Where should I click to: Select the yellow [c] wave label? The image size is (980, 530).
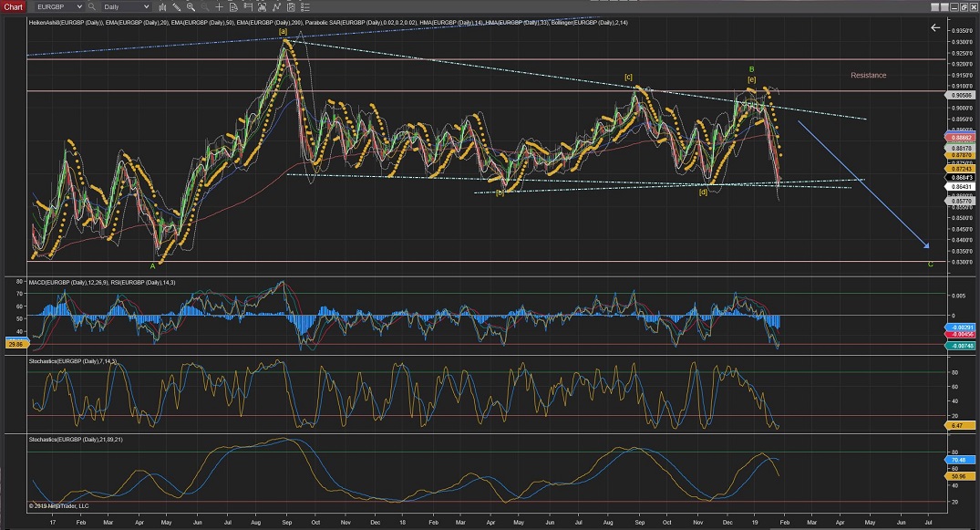(629, 78)
